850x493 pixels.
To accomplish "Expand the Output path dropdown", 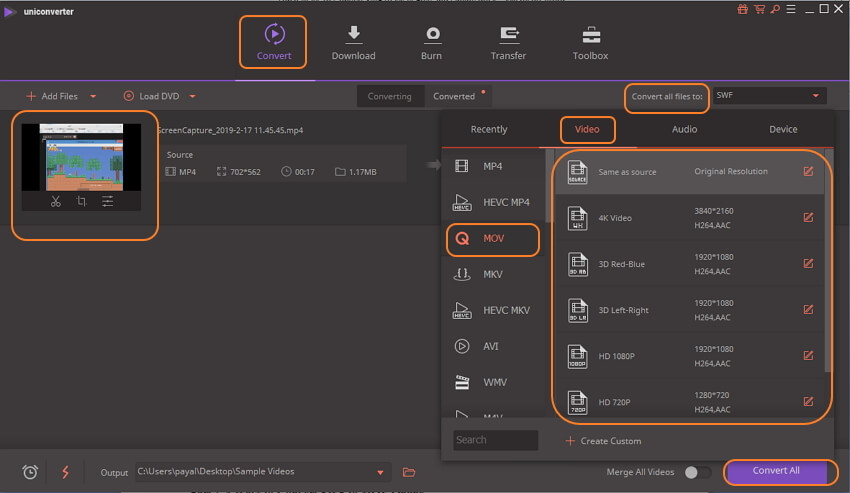I will tap(380, 472).
